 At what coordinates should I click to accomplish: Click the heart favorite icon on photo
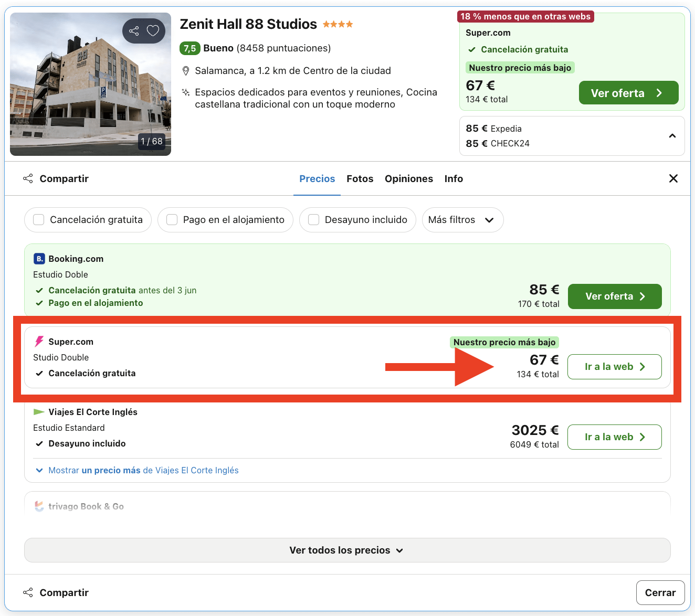[153, 31]
